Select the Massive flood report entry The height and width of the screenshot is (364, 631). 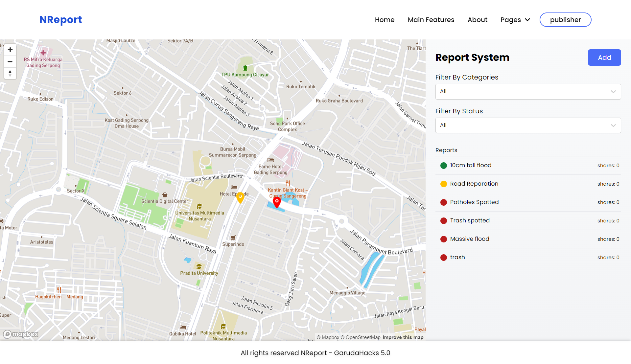(470, 239)
